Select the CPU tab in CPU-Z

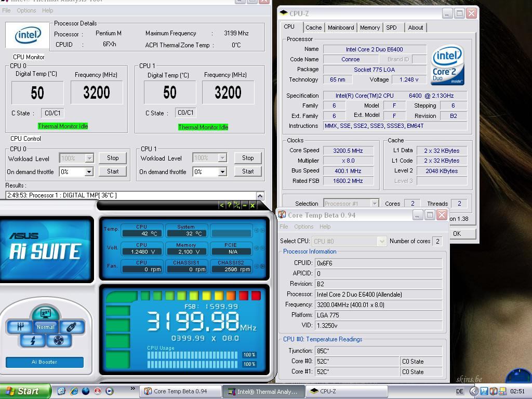(x=289, y=26)
